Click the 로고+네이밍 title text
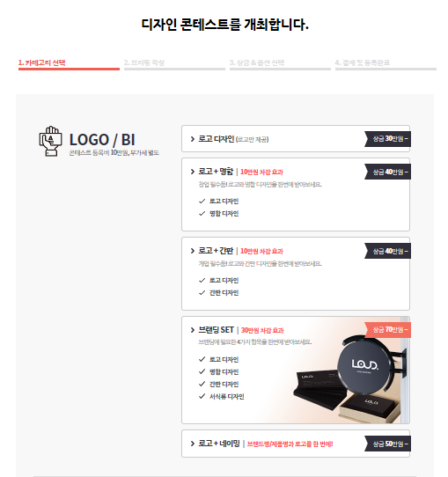 click(219, 444)
